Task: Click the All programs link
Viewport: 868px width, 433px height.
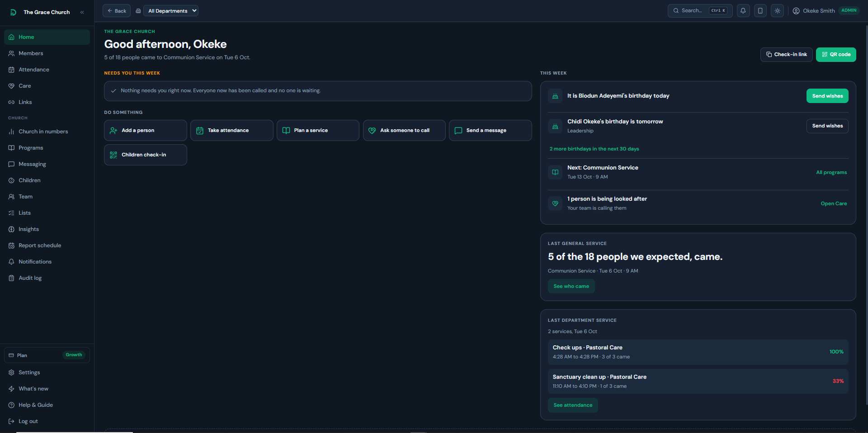Action: coord(831,172)
